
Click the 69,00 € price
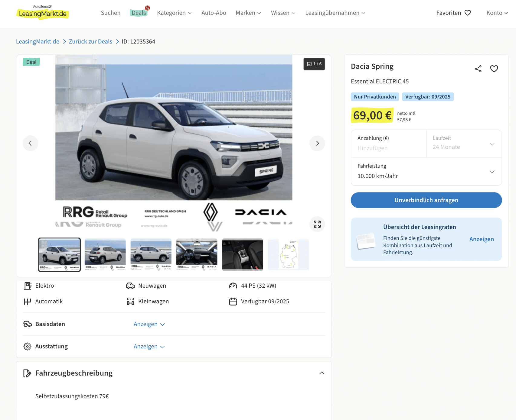372,115
